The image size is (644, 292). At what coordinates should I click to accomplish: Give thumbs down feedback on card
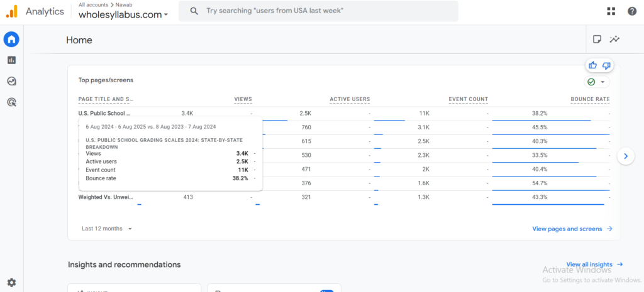click(606, 65)
